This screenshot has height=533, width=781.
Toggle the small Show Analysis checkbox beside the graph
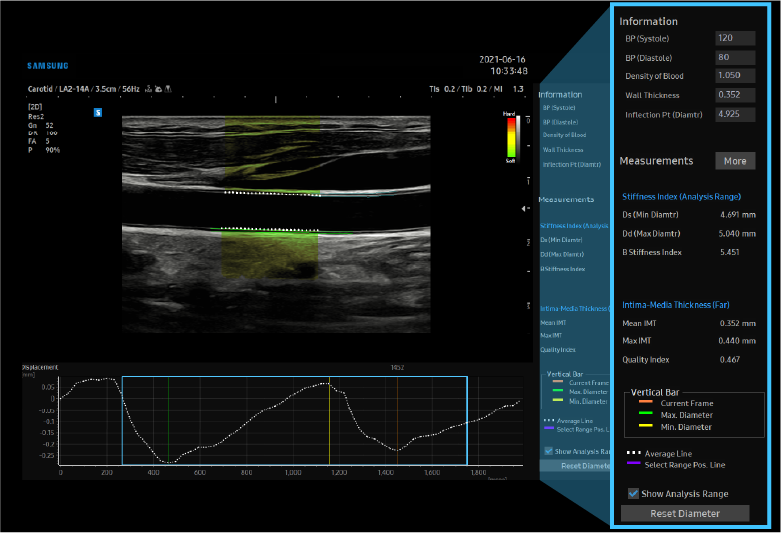pos(548,451)
